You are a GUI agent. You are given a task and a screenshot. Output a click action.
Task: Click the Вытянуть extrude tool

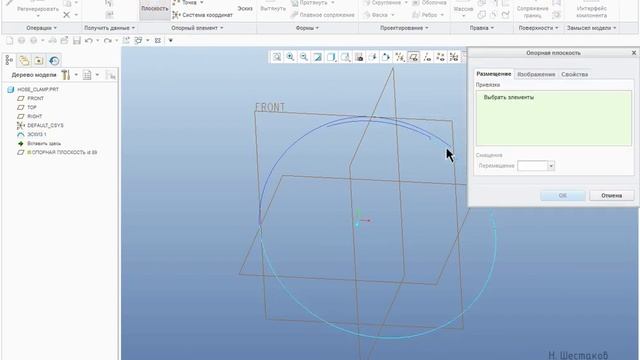pos(273,9)
